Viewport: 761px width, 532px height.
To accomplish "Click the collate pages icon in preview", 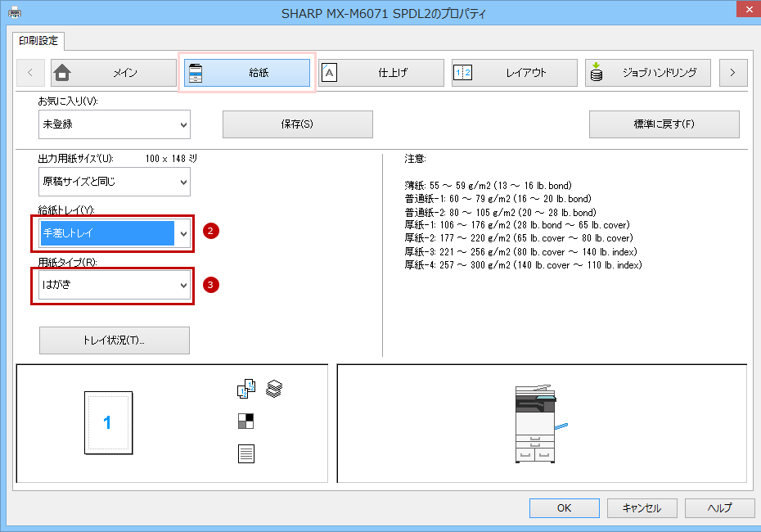I will click(246, 389).
